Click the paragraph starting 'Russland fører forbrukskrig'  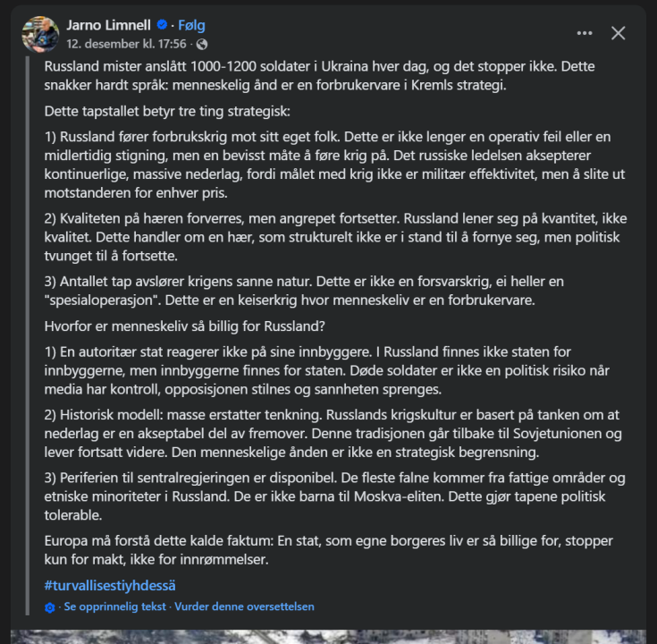[x=328, y=164]
